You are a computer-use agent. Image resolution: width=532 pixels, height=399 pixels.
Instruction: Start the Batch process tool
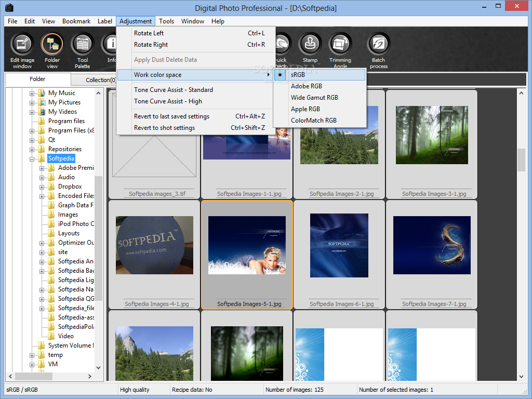pos(379,51)
